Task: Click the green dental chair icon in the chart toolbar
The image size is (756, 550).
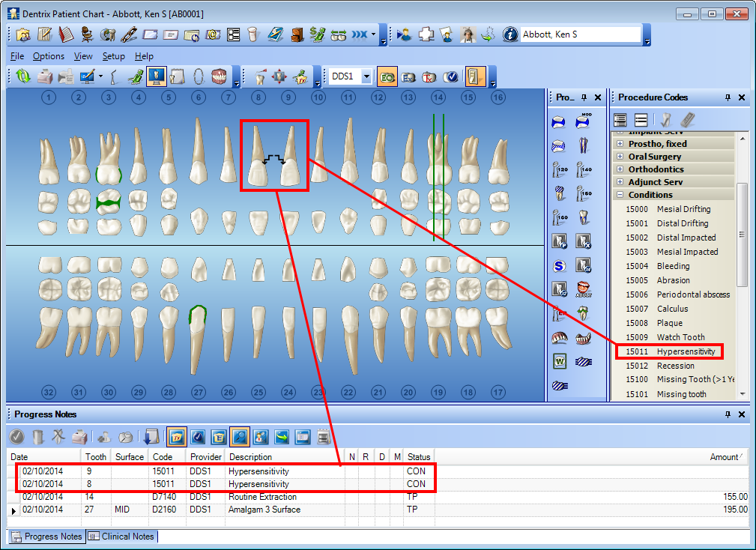Action: click(x=136, y=76)
